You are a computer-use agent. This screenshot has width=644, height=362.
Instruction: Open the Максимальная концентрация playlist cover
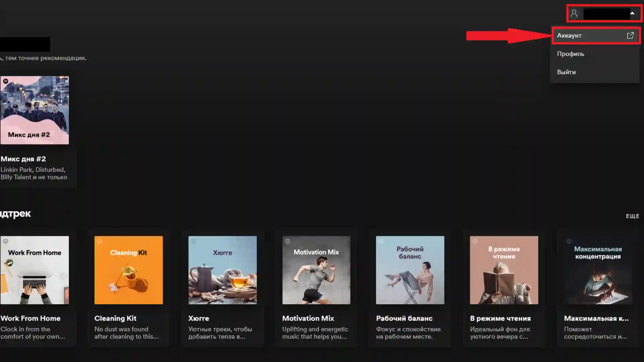pos(598,270)
